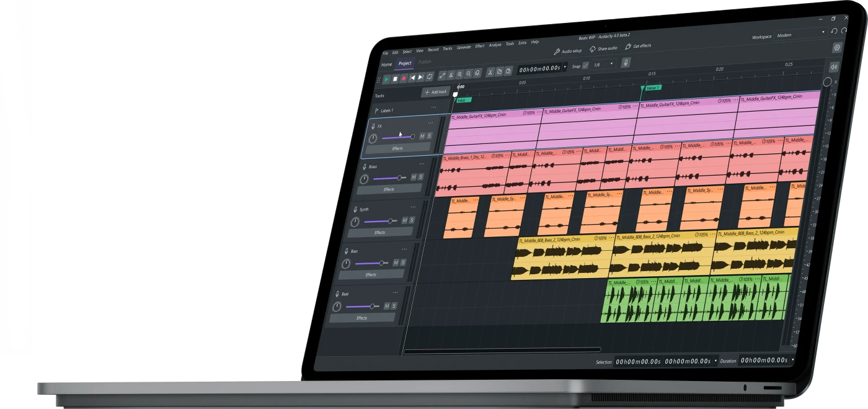Click the Audio setup button
Viewport: 868px width, 409px height.
568,51
